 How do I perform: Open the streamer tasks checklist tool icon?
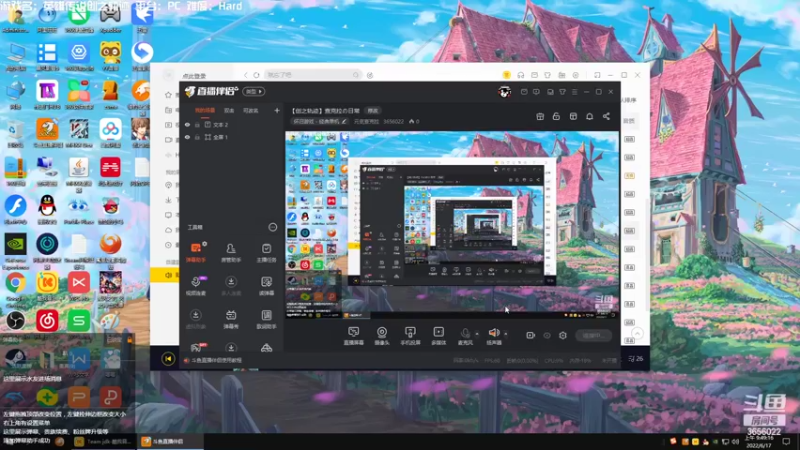click(266, 253)
